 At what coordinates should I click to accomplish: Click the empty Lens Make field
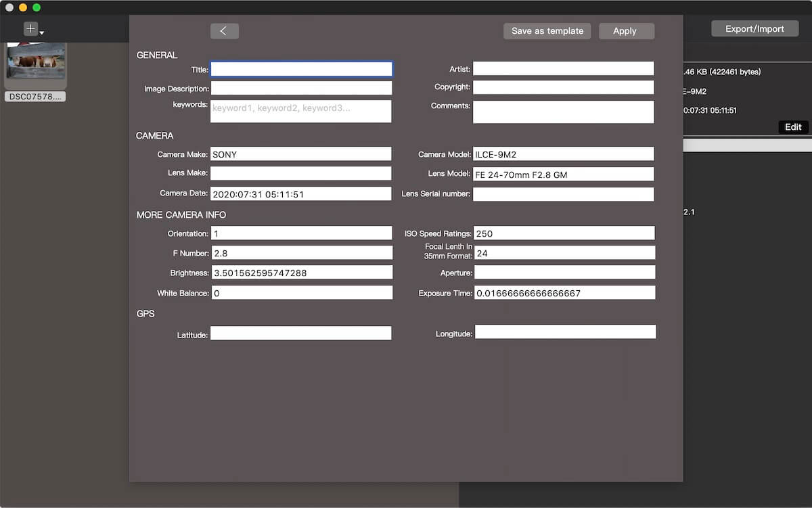pos(301,174)
